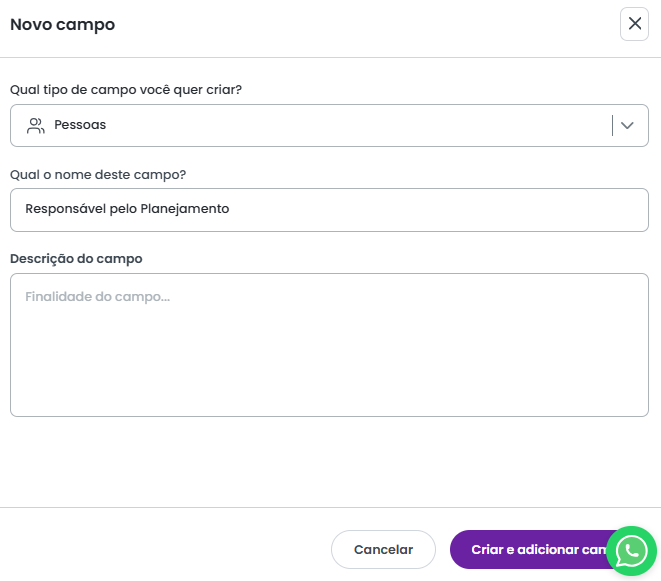The image size is (661, 581).
Task: Click the people icon beside Pessoas
Action: coord(36,126)
